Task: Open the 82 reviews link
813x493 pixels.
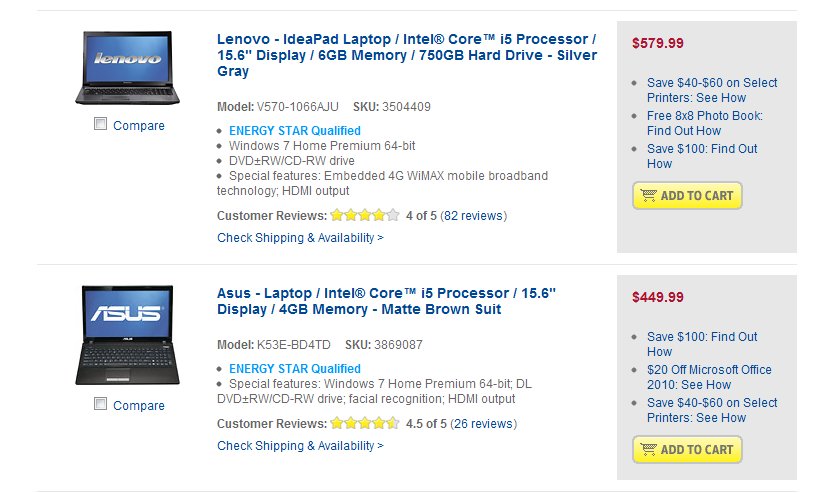Action: (473, 216)
